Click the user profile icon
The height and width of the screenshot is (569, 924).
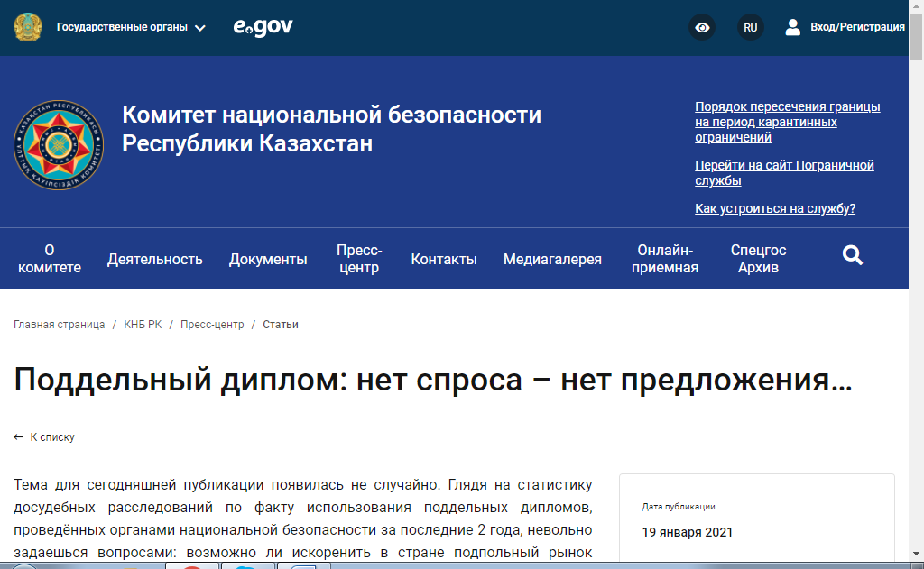[793, 27]
